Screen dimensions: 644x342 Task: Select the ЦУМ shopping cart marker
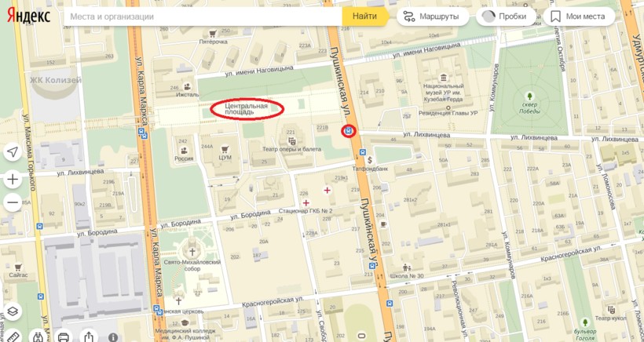225,149
